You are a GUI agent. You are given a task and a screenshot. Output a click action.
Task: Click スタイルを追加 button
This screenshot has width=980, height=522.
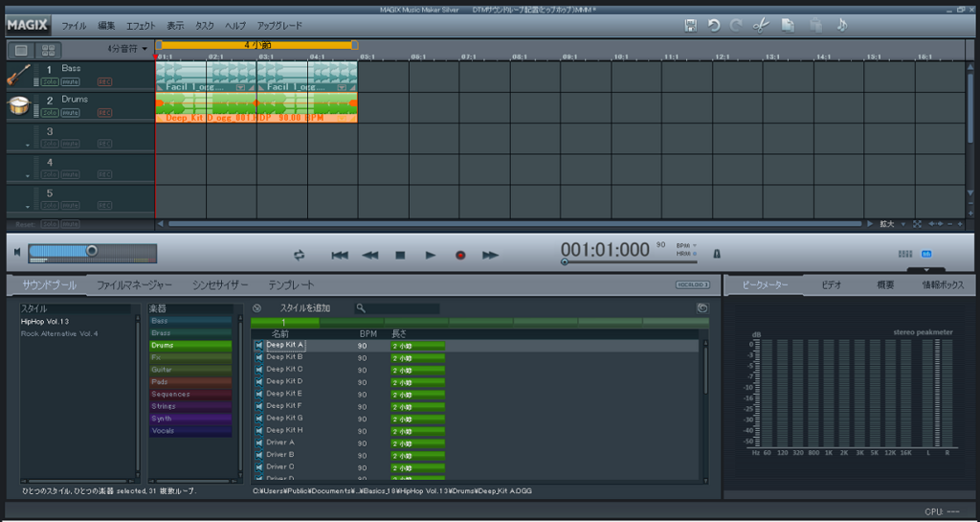304,308
